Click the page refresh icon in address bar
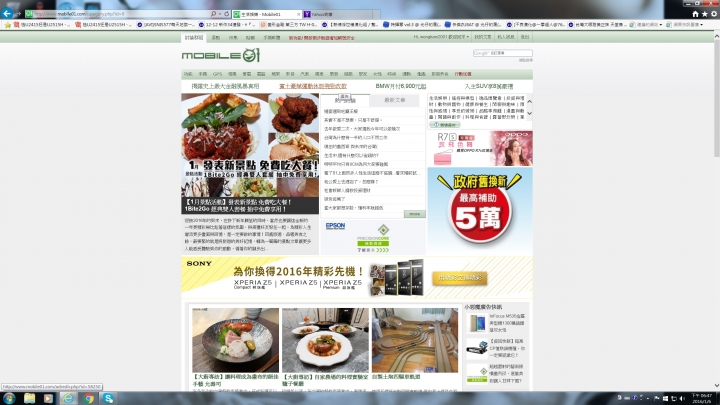This screenshot has height=405, width=720. coord(226,14)
